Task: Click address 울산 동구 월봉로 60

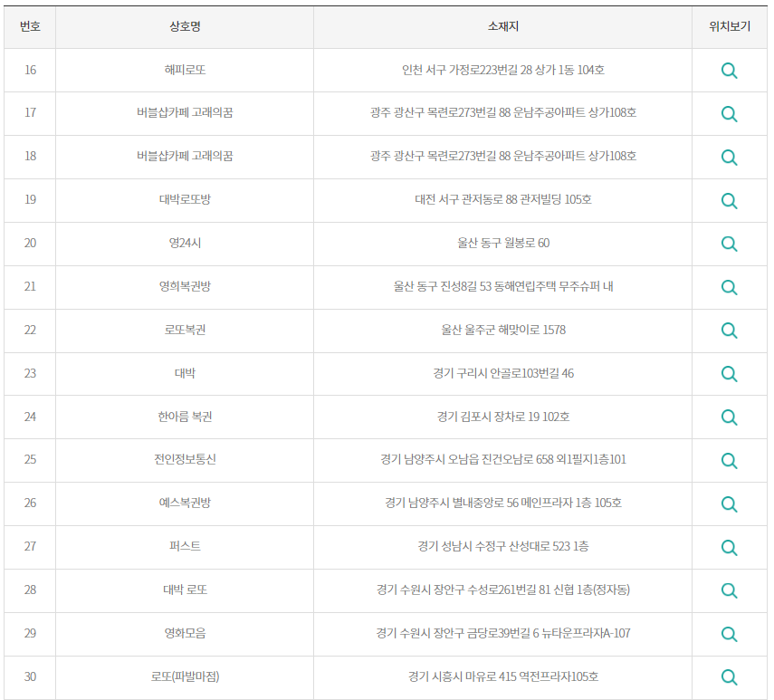Action: (x=502, y=243)
